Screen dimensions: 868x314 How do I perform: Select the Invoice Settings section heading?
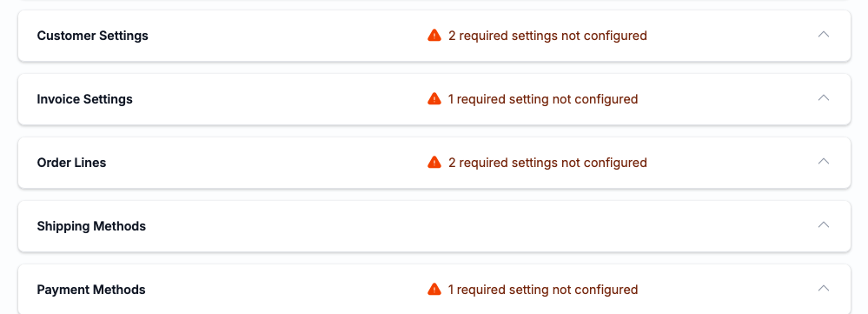coord(84,99)
